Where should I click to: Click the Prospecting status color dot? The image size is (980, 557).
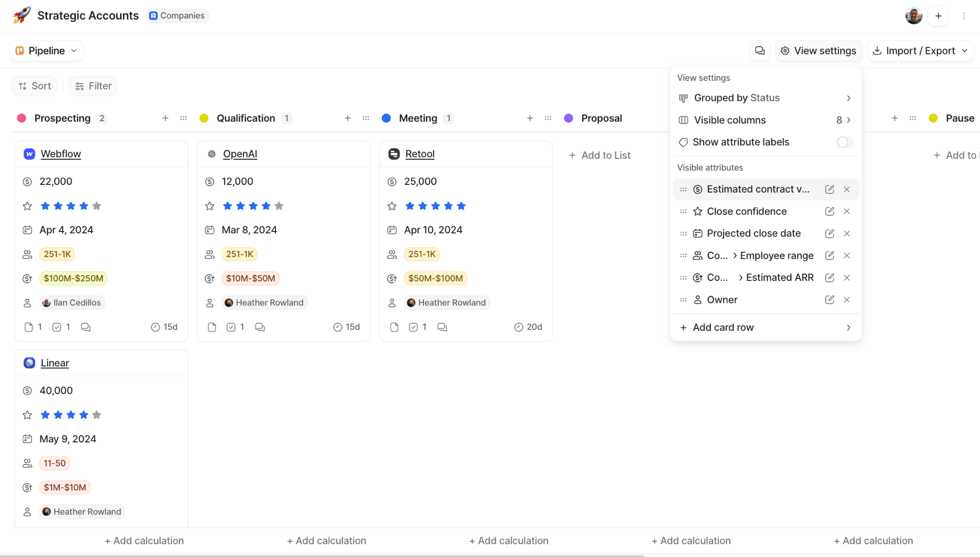point(22,118)
